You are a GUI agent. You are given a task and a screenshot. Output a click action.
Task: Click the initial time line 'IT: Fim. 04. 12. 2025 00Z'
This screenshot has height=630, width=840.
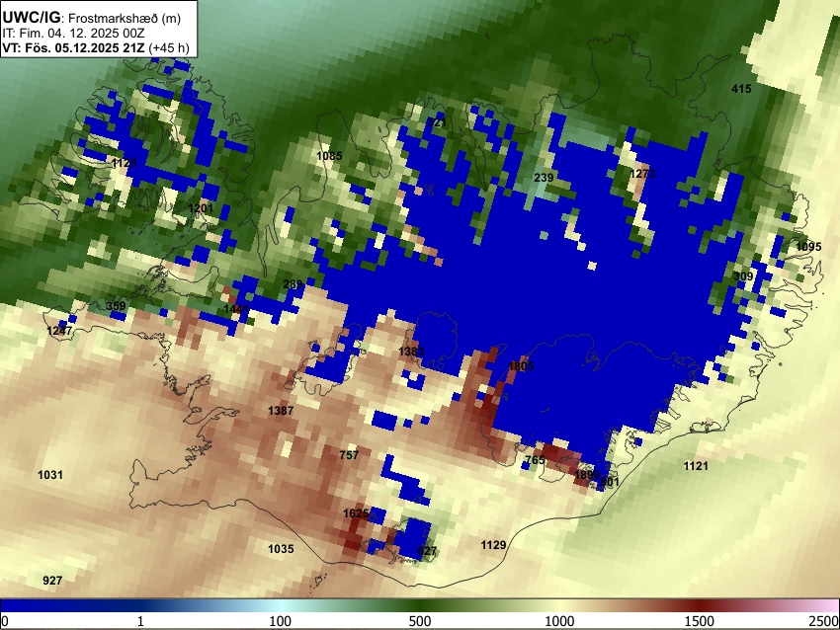point(73,34)
